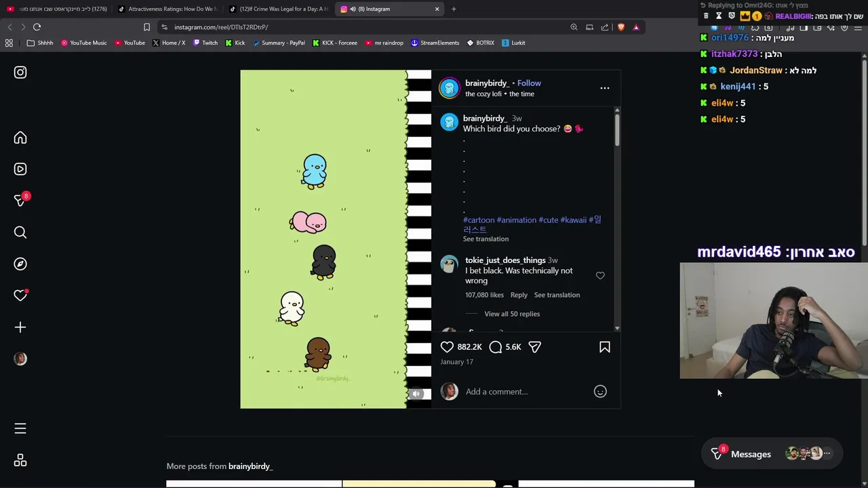Open emoji picker in comment box
Image resolution: width=868 pixels, height=488 pixels.
pyautogui.click(x=600, y=391)
